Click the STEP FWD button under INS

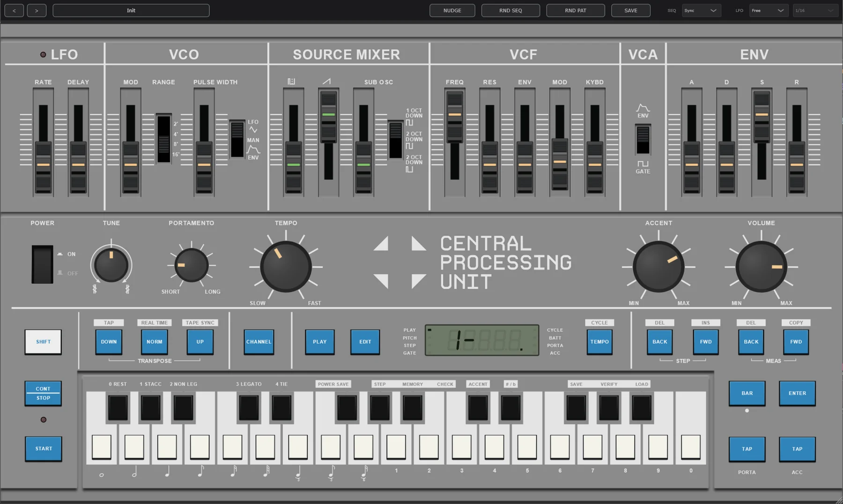[x=706, y=342]
